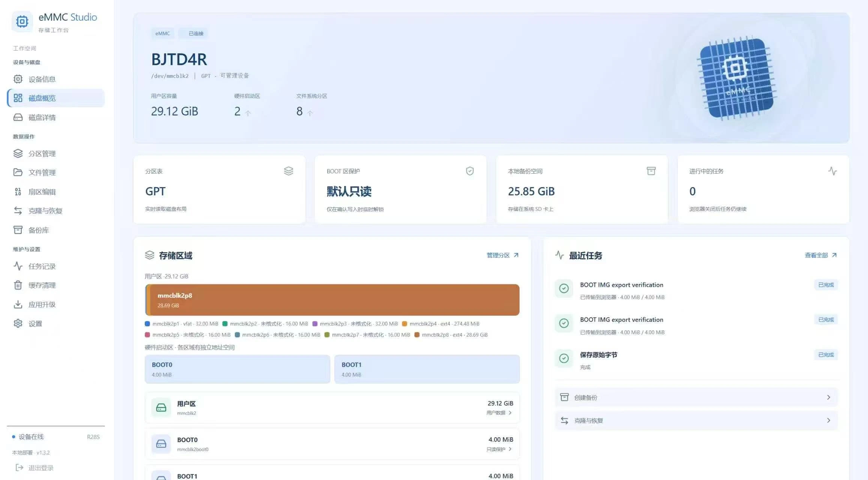Screen dimensions: 868x480
Task: Click the layers icon beside 存储区域 heading
Action: tap(150, 255)
